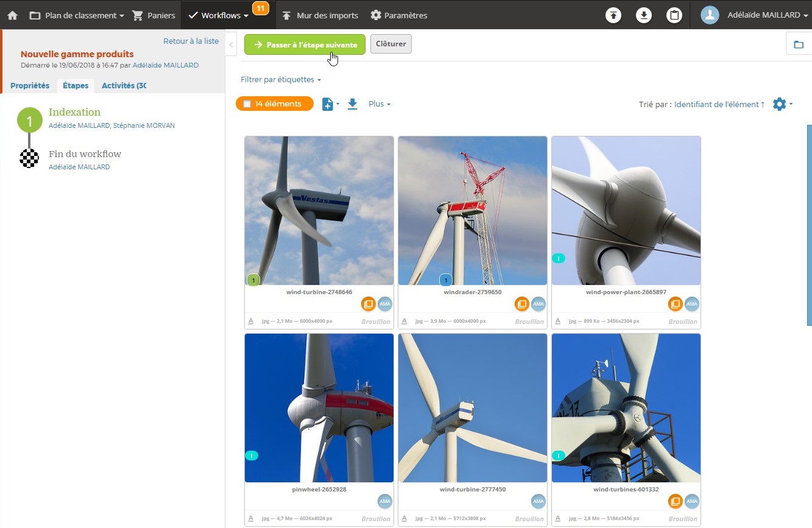Click AMA avatar on pinwheel-2652928
The width and height of the screenshot is (812, 528).
(384, 501)
